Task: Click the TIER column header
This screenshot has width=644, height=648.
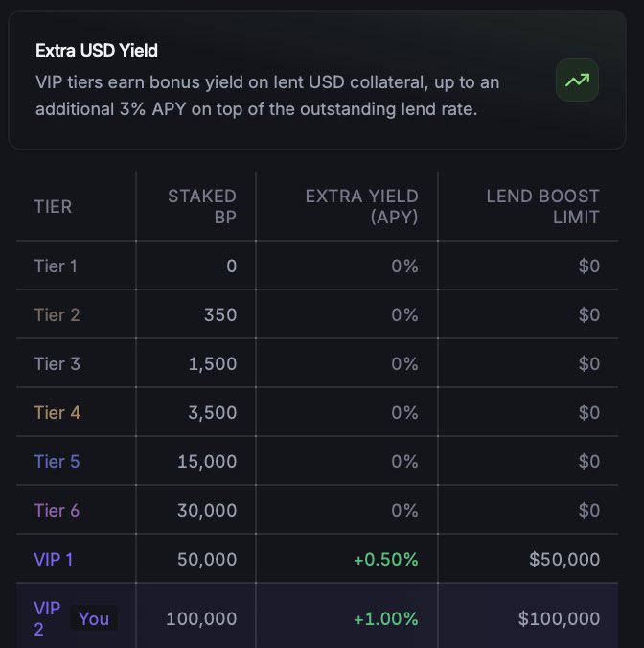Action: (x=53, y=206)
